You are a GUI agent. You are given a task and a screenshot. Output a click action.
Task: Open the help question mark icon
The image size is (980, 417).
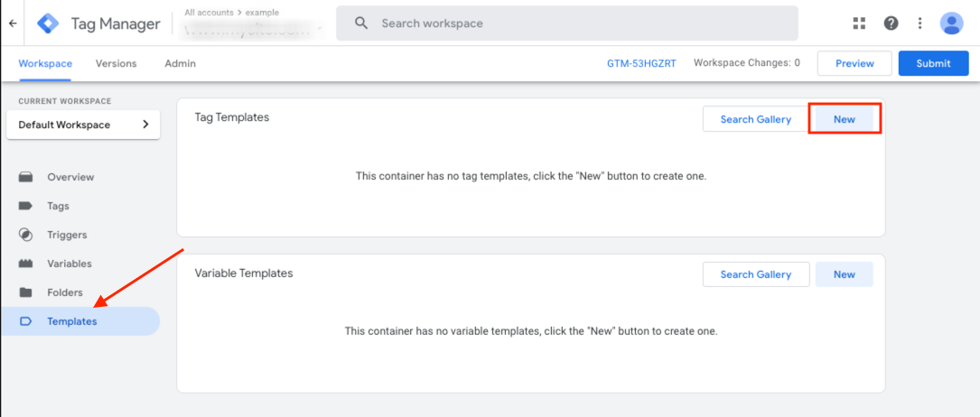click(x=891, y=23)
